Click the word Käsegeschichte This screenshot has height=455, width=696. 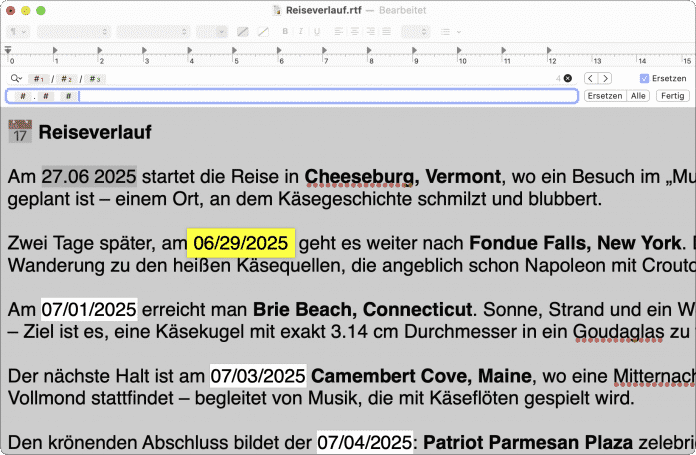pos(345,198)
